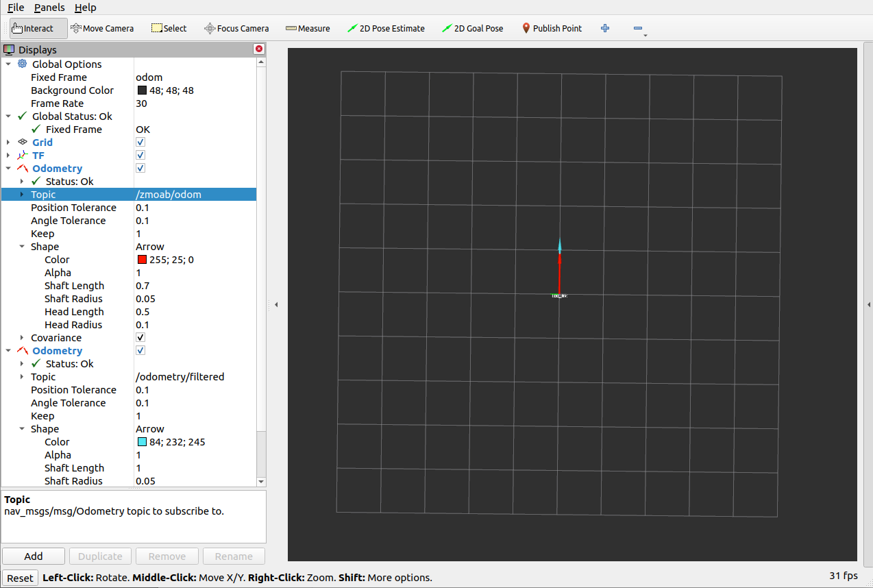The width and height of the screenshot is (873, 588).
Task: Click the left panel collapse arrow handle
Action: tap(276, 304)
